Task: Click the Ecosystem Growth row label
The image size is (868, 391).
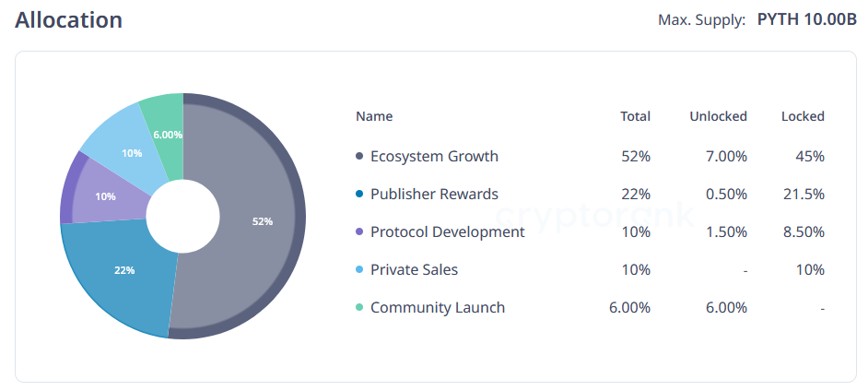Action: coord(434,157)
